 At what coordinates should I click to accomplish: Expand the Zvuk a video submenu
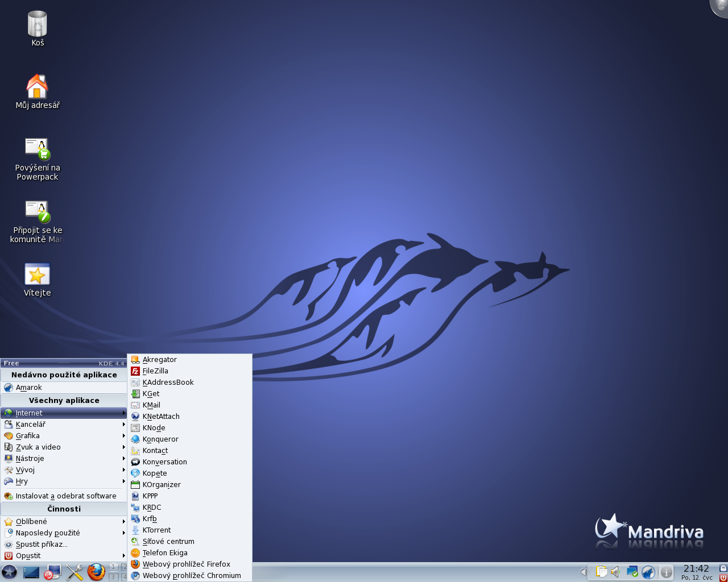pyautogui.click(x=64, y=447)
